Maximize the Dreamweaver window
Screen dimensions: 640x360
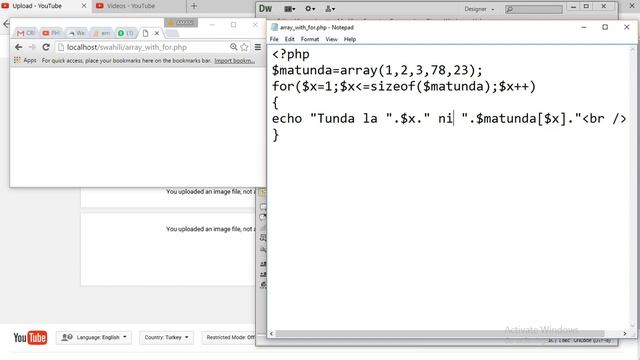pos(587,7)
